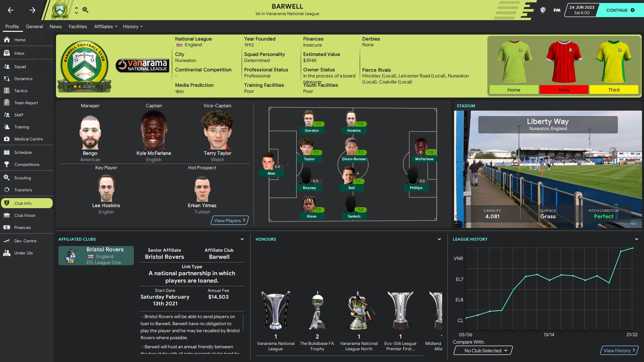This screenshot has width=644, height=362.
Task: Expand the Affiliates menu dropdown
Action: pyautogui.click(x=106, y=26)
